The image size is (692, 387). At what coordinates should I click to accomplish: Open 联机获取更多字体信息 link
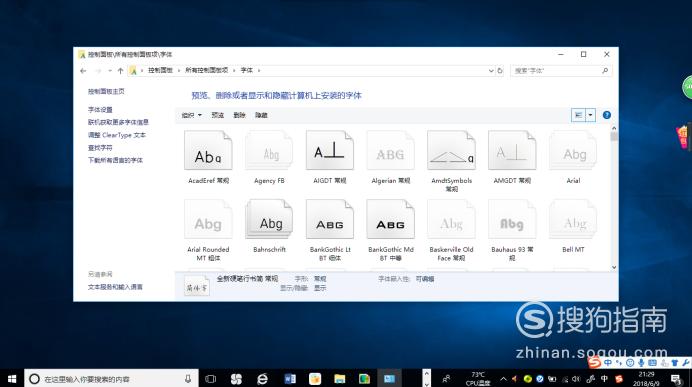[x=118, y=122]
